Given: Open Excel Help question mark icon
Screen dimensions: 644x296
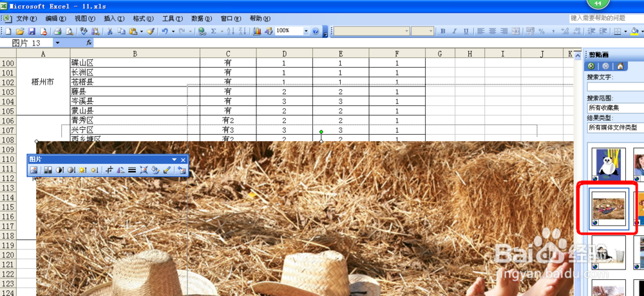Looking at the screenshot, I should click(316, 31).
